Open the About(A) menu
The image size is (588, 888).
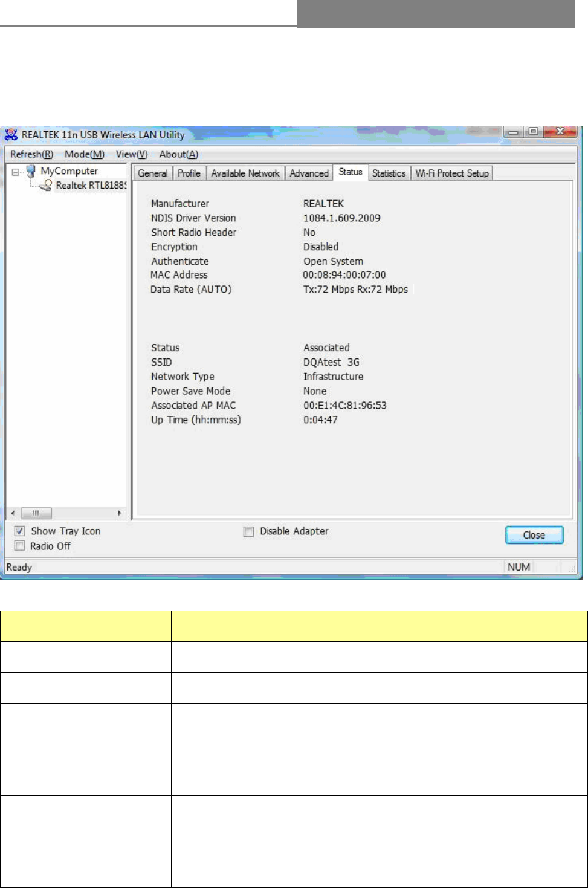(x=179, y=154)
